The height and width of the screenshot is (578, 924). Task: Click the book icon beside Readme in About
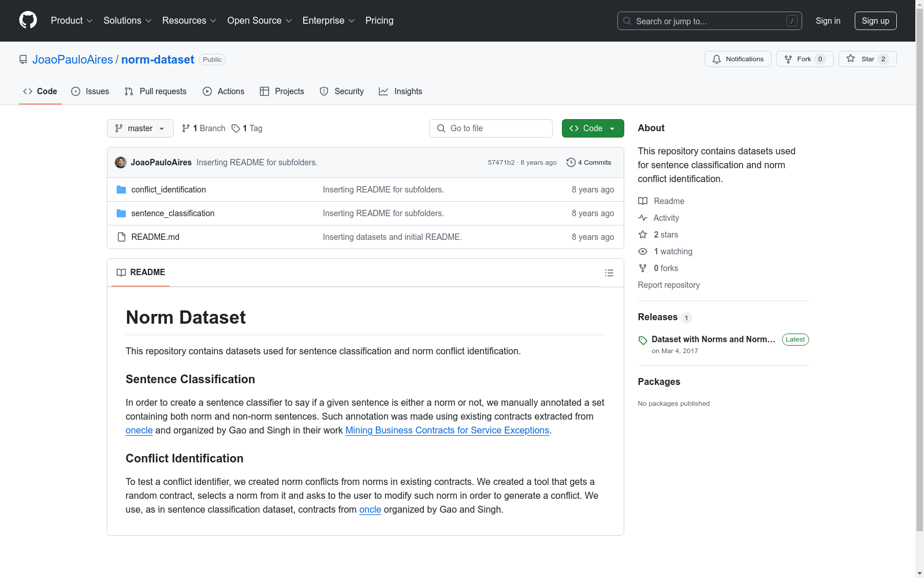click(643, 201)
